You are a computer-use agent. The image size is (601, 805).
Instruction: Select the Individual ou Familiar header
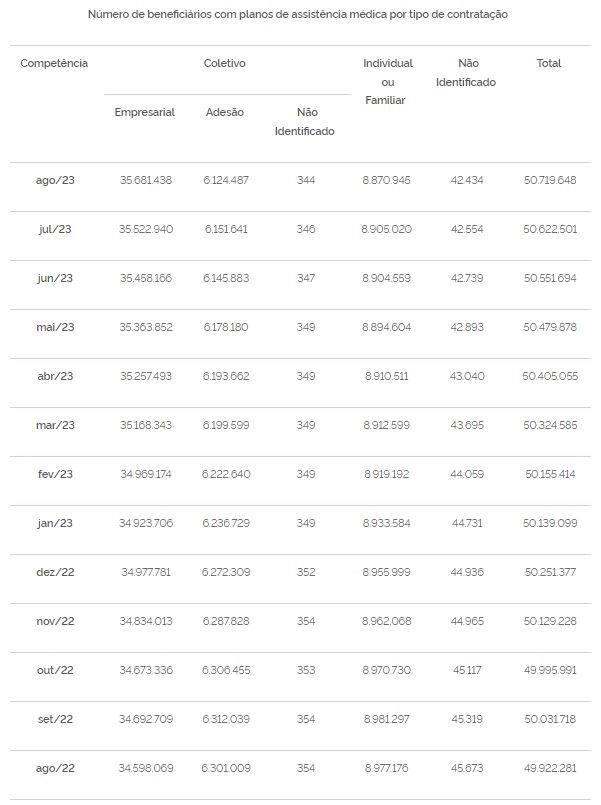click(x=387, y=82)
